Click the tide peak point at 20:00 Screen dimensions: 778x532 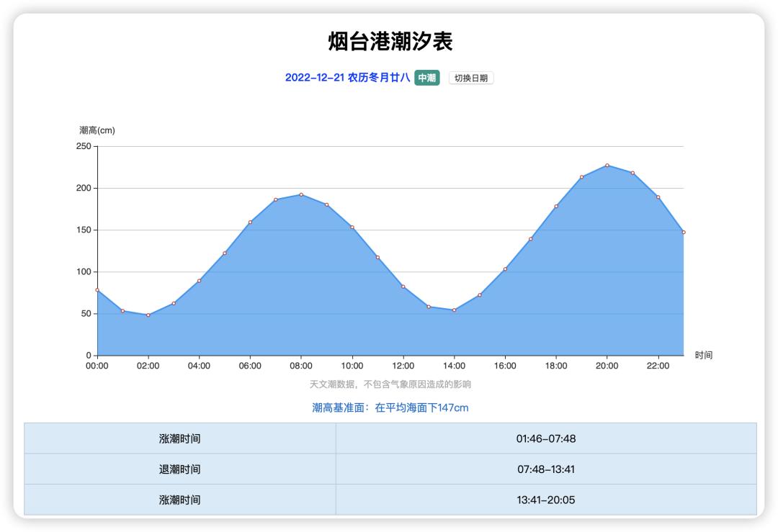pos(609,164)
